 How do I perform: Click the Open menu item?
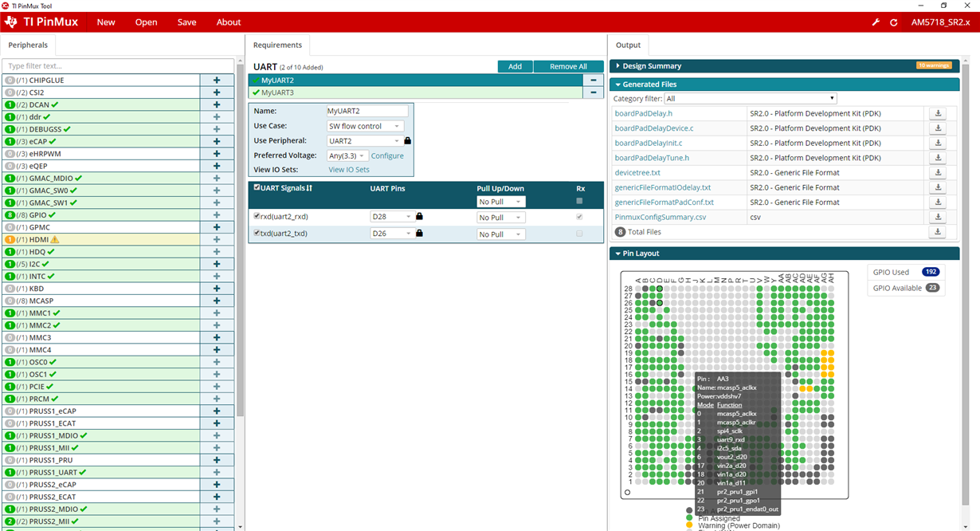[147, 22]
